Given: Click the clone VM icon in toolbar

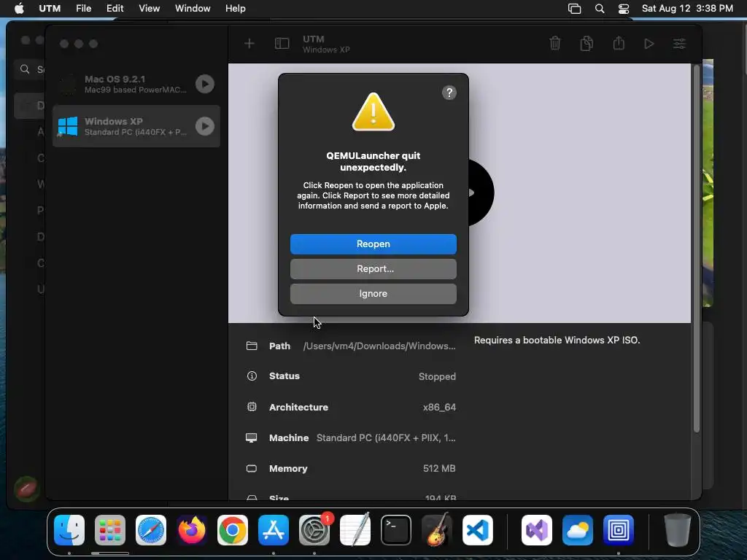Looking at the screenshot, I should [587, 43].
